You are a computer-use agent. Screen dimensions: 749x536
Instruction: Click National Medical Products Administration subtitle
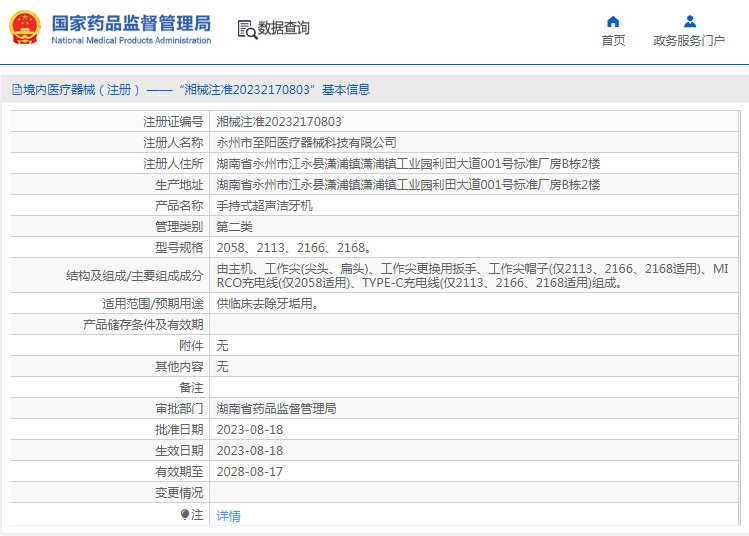(131, 41)
